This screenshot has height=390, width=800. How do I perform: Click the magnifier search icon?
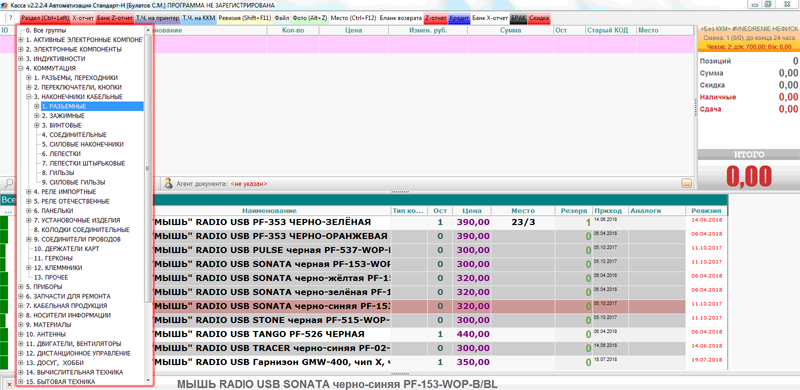pyautogui.click(x=9, y=183)
